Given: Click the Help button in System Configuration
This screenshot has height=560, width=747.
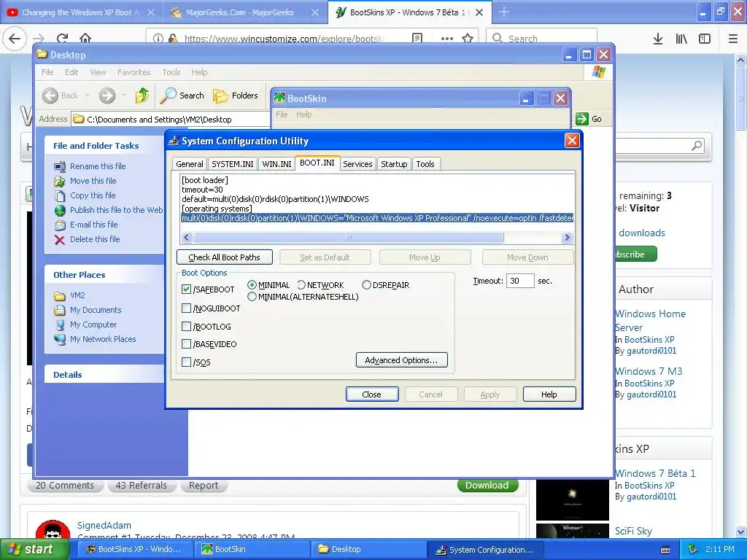Looking at the screenshot, I should [549, 394].
